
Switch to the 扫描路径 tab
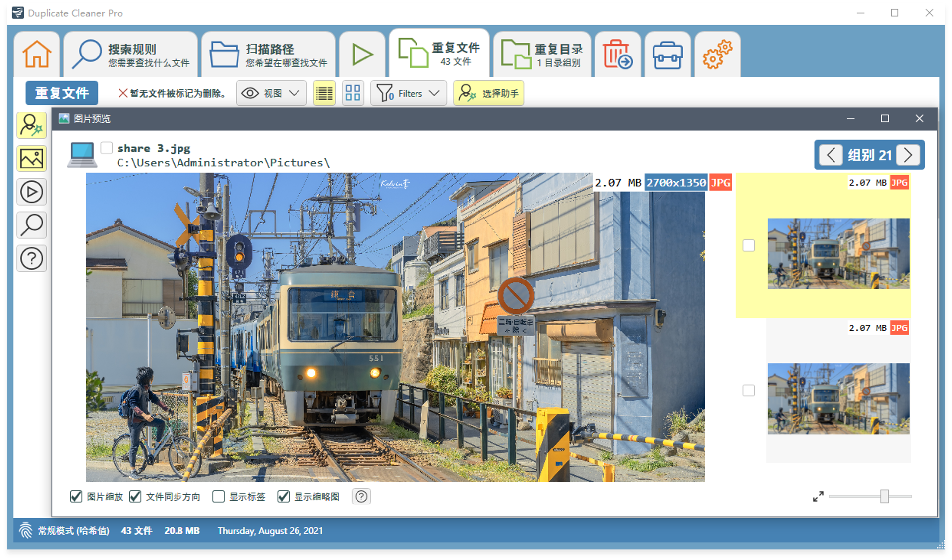[268, 54]
